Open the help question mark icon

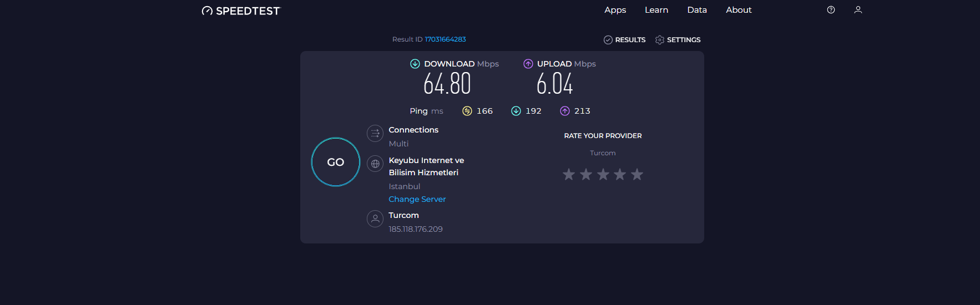831,10
